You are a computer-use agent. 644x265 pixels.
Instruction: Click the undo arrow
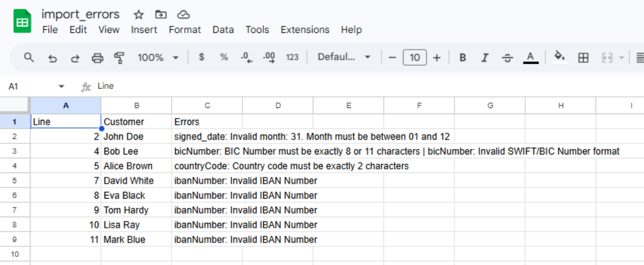52,58
